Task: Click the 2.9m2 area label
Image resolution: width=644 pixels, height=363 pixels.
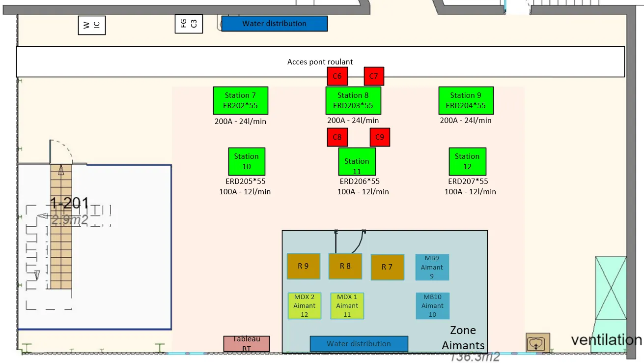Action: pyautogui.click(x=70, y=220)
